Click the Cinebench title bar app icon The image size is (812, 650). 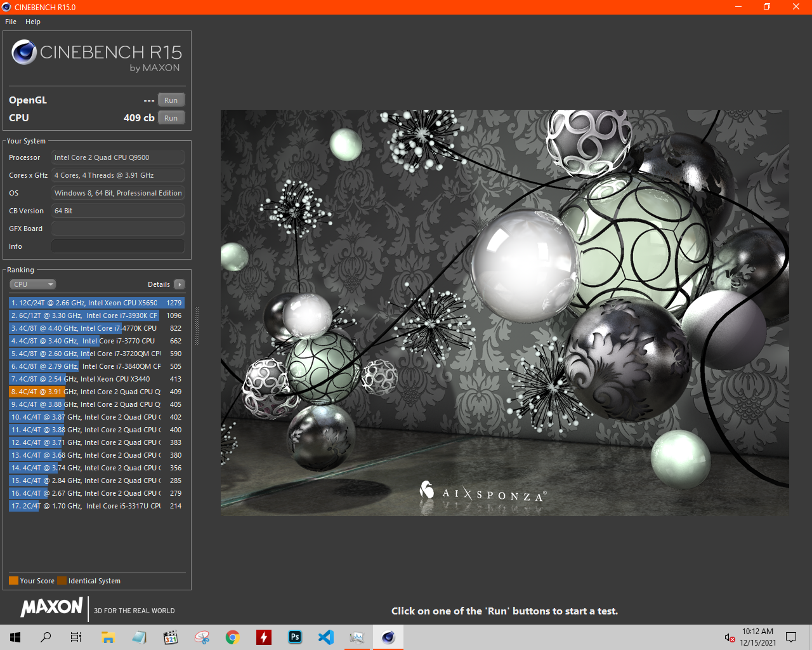[7, 7]
